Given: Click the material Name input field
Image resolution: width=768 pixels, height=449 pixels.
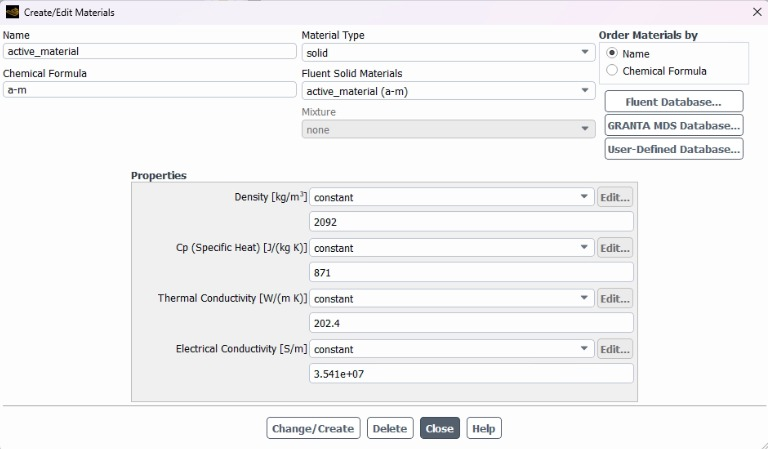Looking at the screenshot, I should (x=149, y=51).
